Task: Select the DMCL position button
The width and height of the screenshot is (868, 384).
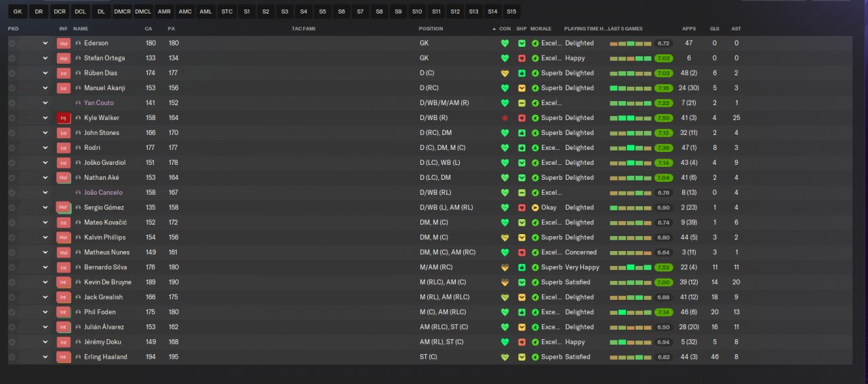Action: click(143, 12)
